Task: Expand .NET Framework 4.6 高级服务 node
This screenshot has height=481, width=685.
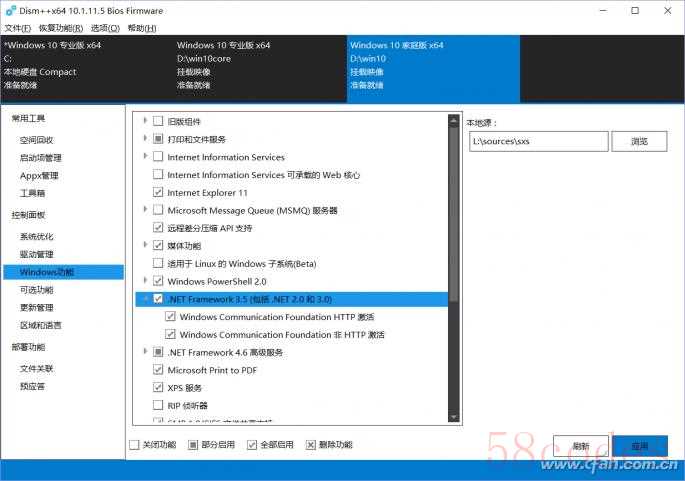Action: pos(145,351)
